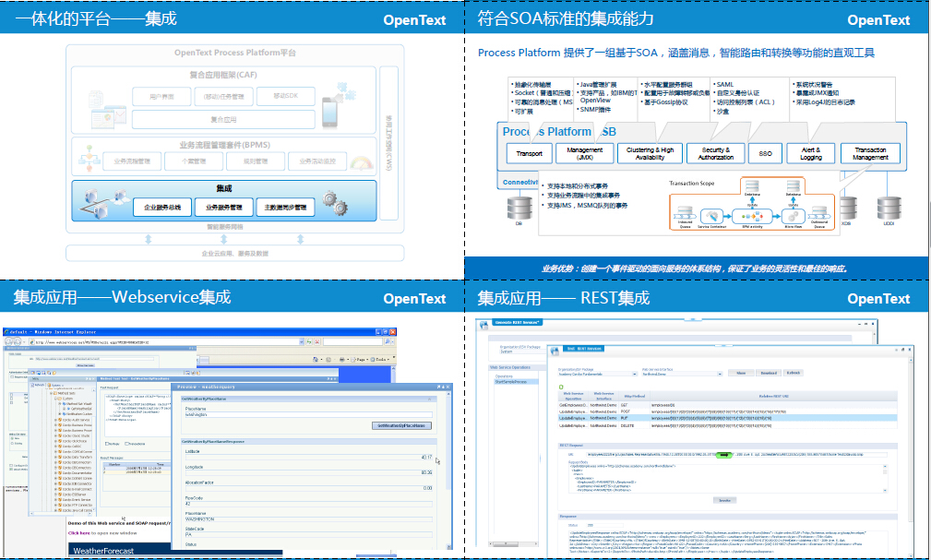
Task: Click the Download button in Test REST Services
Action: click(769, 374)
